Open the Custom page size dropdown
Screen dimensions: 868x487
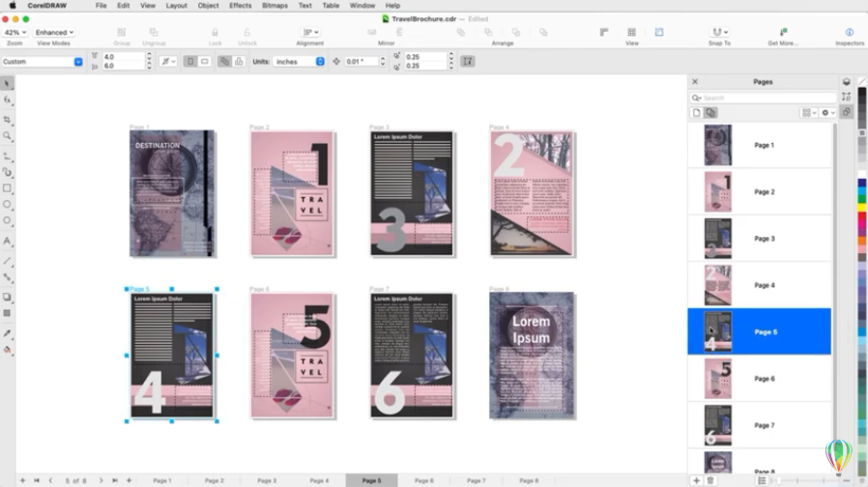click(x=43, y=62)
